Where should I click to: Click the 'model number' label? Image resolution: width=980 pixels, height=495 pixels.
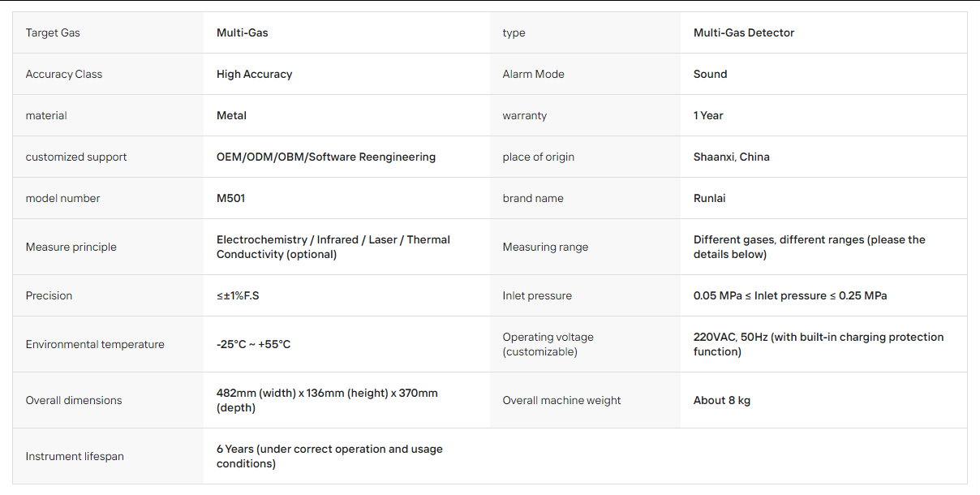point(63,198)
